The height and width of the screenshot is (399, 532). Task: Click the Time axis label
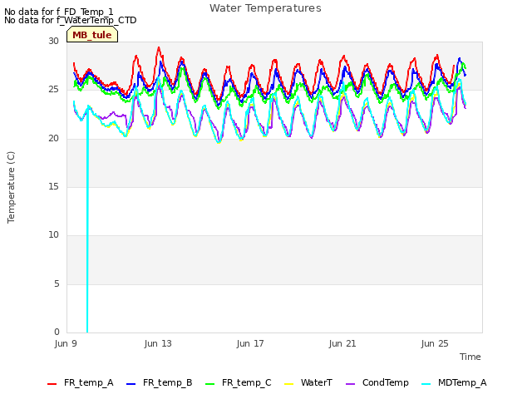(470, 357)
